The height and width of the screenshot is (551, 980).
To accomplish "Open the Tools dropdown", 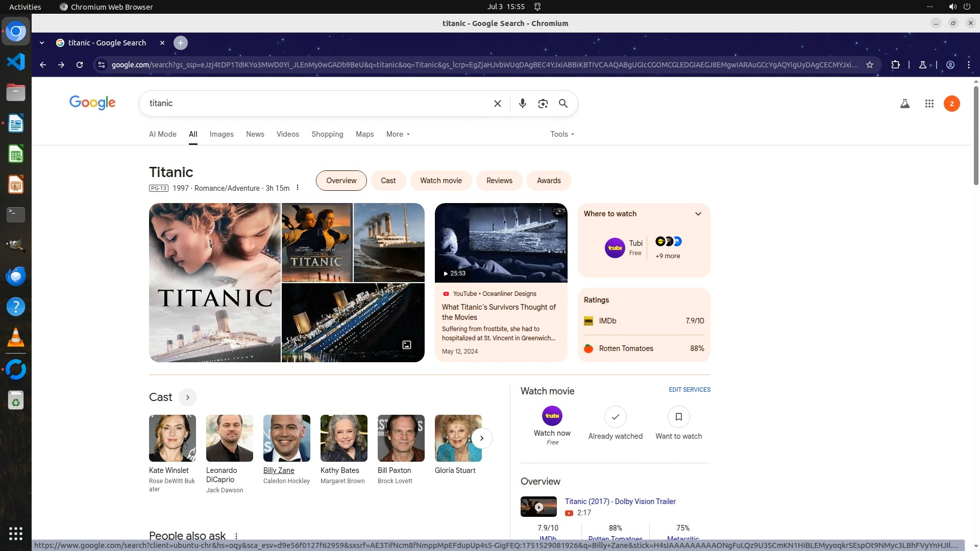I will coord(562,134).
